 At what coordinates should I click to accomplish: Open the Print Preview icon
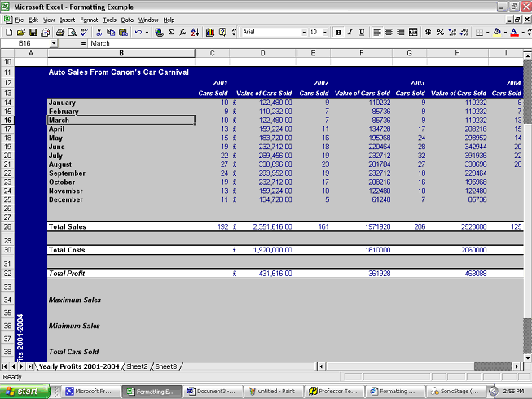coord(72,32)
